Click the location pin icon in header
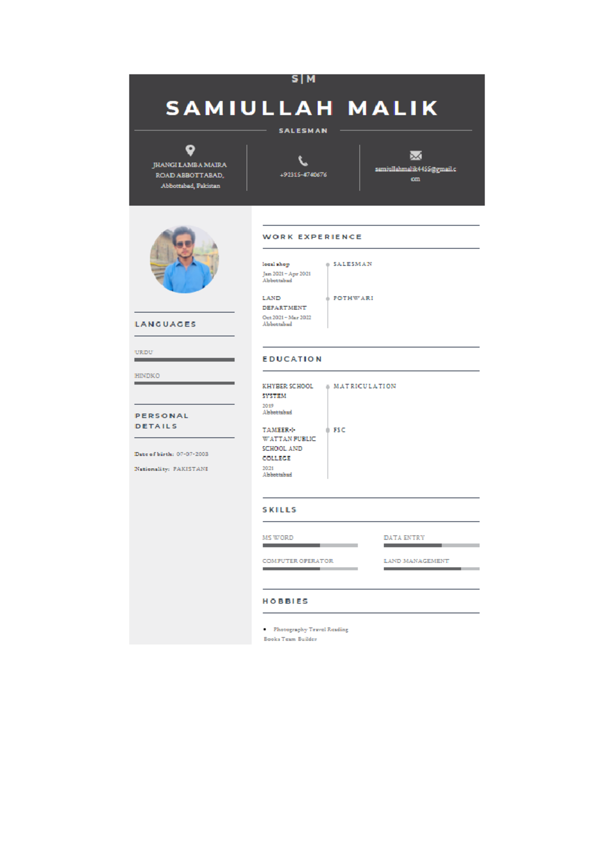Screen dimensions: 614x868 [x=190, y=150]
